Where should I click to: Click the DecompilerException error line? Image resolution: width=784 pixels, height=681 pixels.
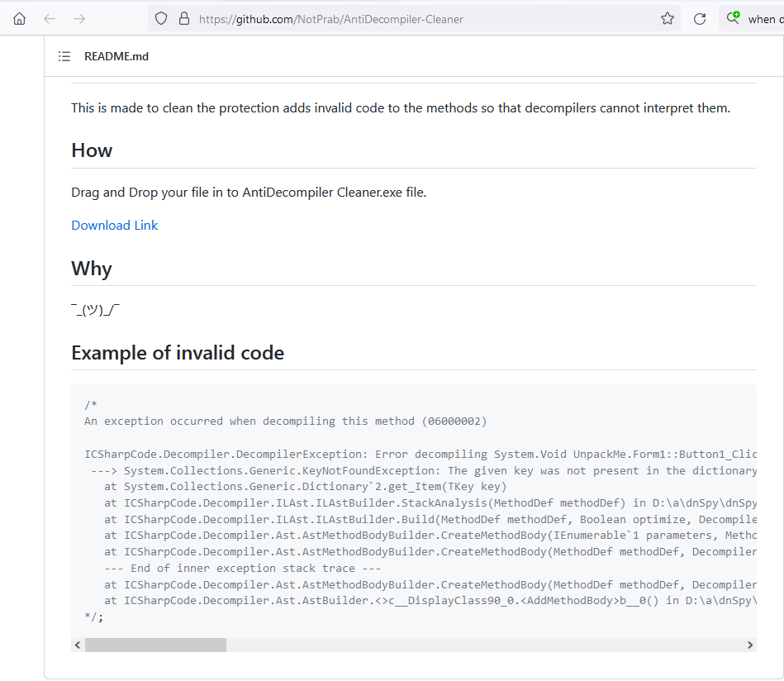point(420,455)
